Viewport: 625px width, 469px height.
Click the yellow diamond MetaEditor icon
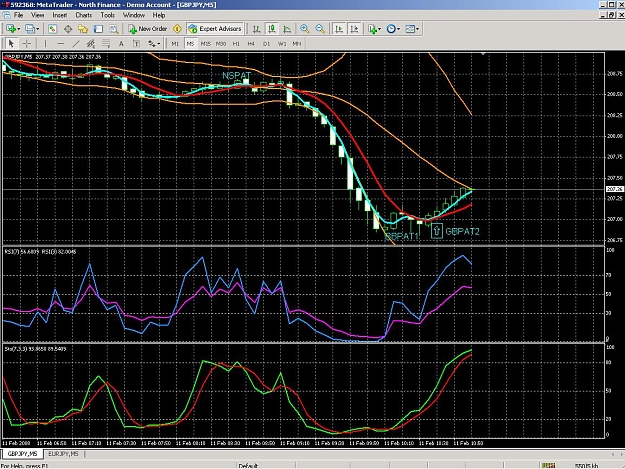[x=177, y=29]
